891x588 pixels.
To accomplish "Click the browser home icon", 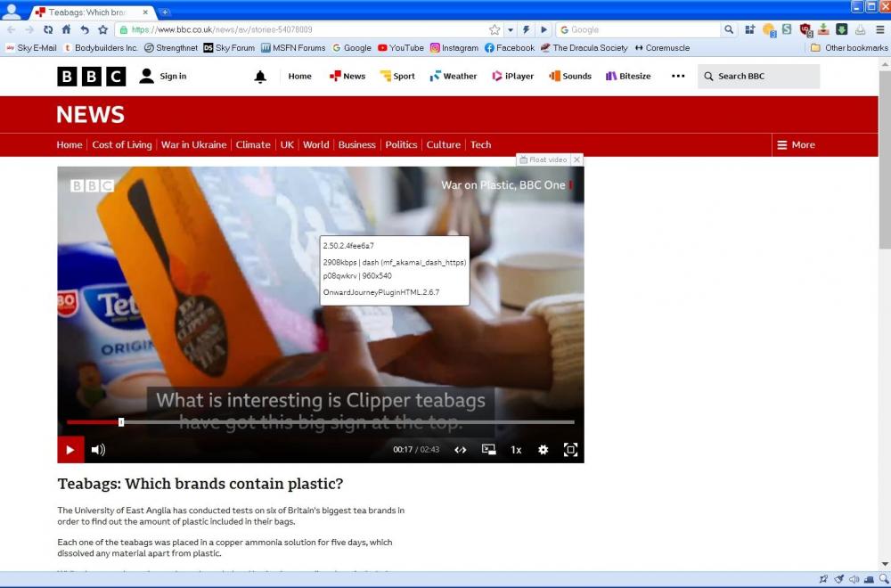I will point(66,29).
